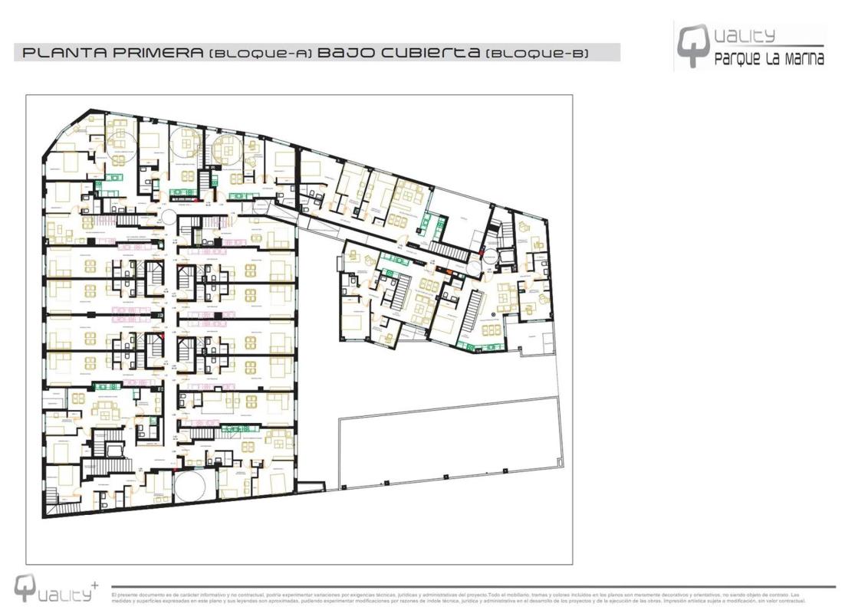Click the plus sign on footer Quality logo
868x613 pixels.
coord(94,584)
